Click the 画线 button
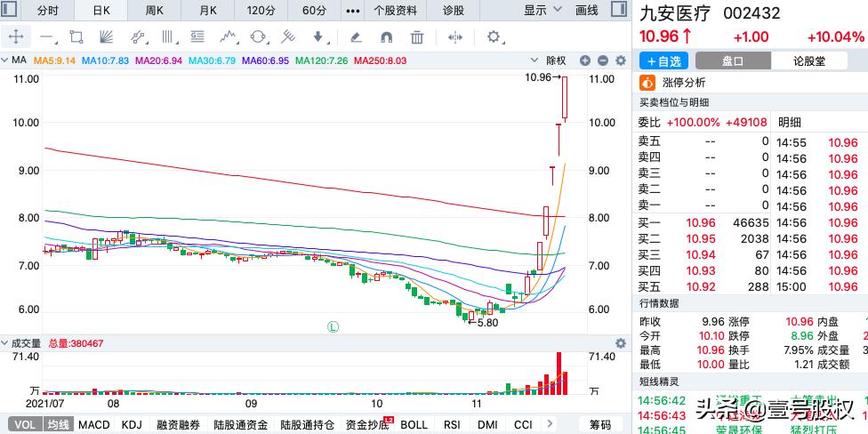Viewport: 868px width, 434px height. 587,10
